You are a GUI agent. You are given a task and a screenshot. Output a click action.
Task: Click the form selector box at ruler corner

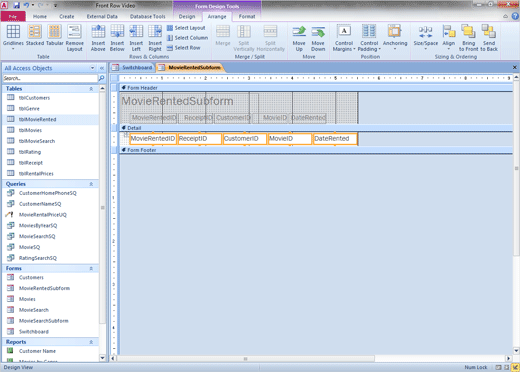coord(114,78)
